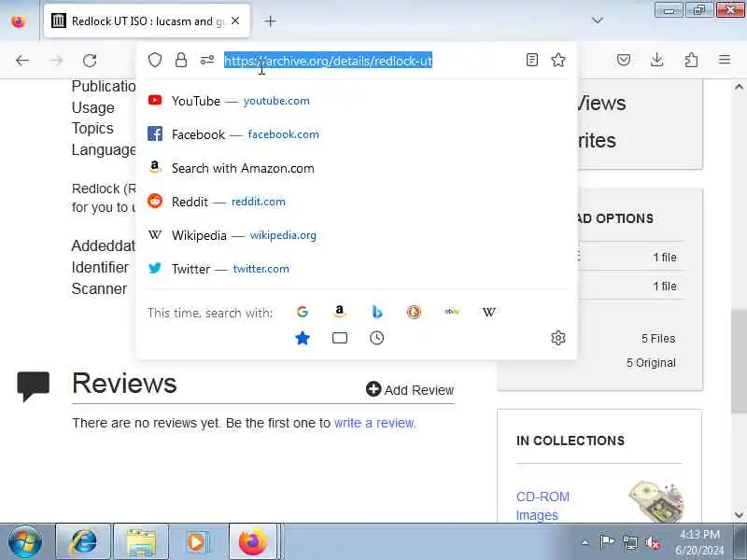Open tracking protection shield icon
The image size is (747, 560).
tap(155, 60)
